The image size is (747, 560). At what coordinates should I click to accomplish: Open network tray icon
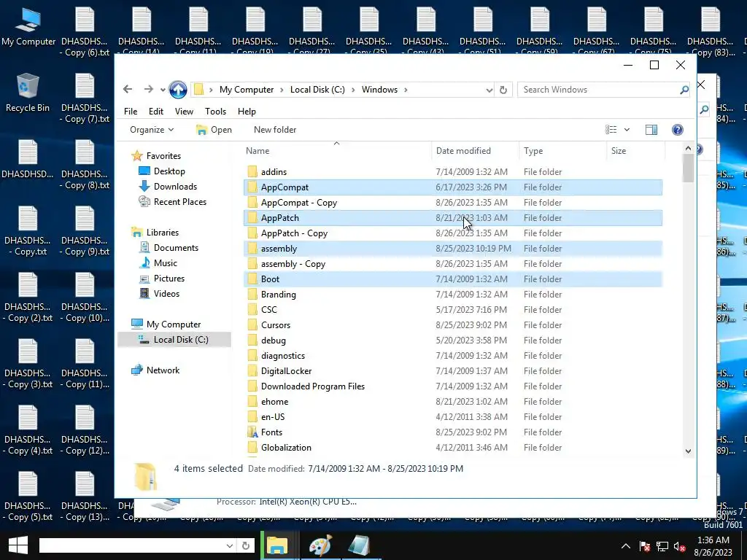click(662, 546)
